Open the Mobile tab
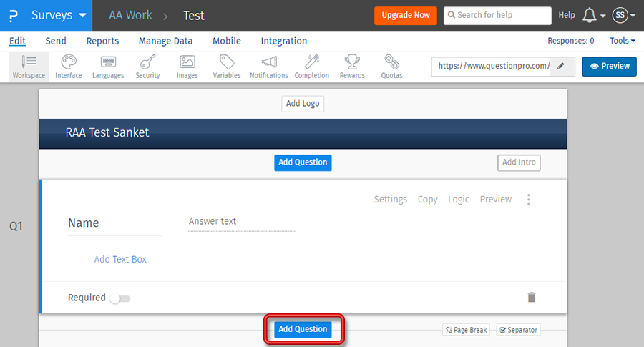 click(227, 41)
